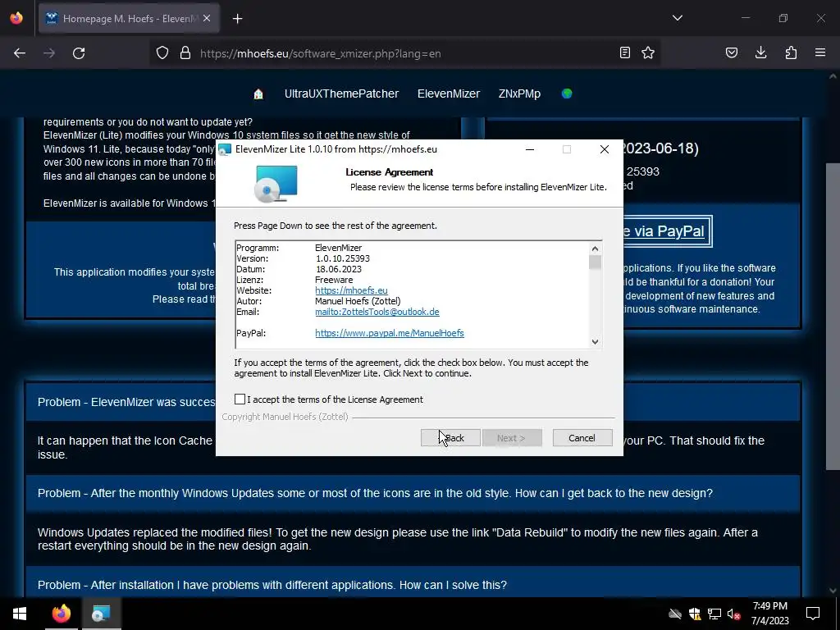
Task: Open Firefox application hamburger menu
Action: pyautogui.click(x=820, y=52)
